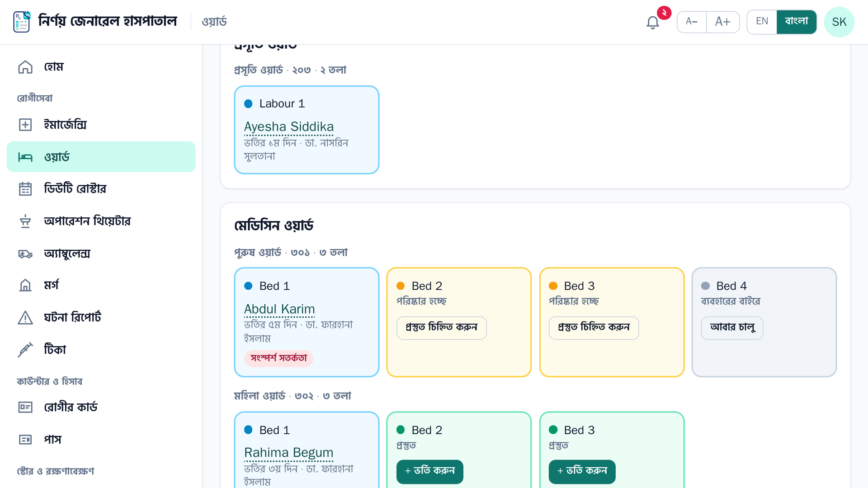Image resolution: width=868 pixels, height=488 pixels.
Task: Click আবার চালু on Bed 4
Action: (x=732, y=328)
